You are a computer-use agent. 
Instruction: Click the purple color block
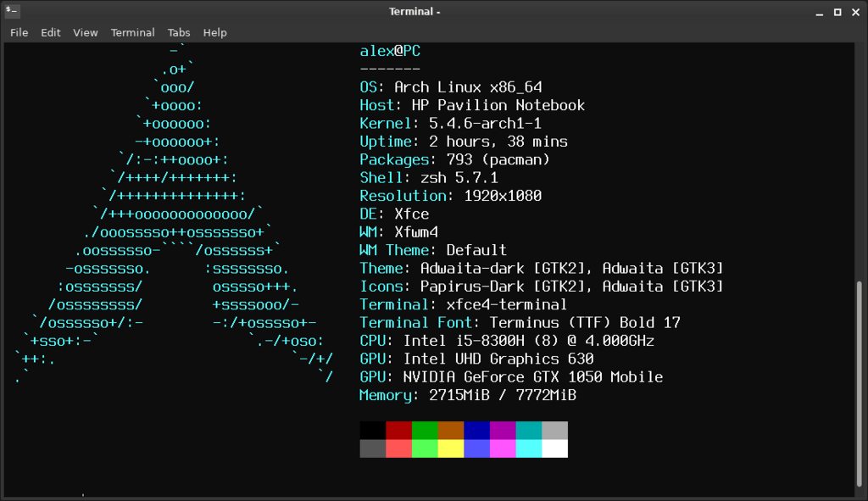pos(503,430)
